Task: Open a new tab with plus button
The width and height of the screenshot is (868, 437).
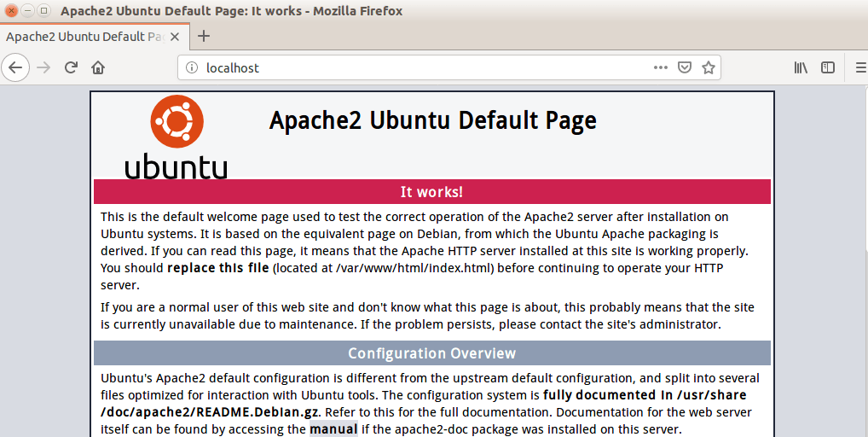Action: pyautogui.click(x=203, y=36)
